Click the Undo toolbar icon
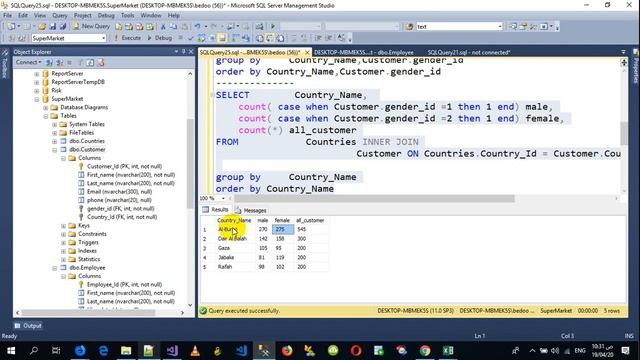Image resolution: width=640 pixels, height=360 pixels. coord(197,27)
